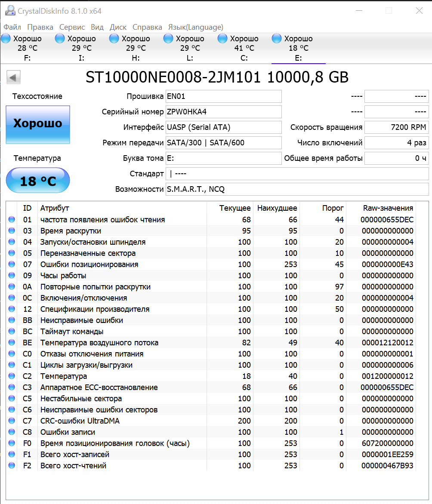432x504 pixels.
Task: Open the Язык(Language) menu
Action: [x=195, y=27]
